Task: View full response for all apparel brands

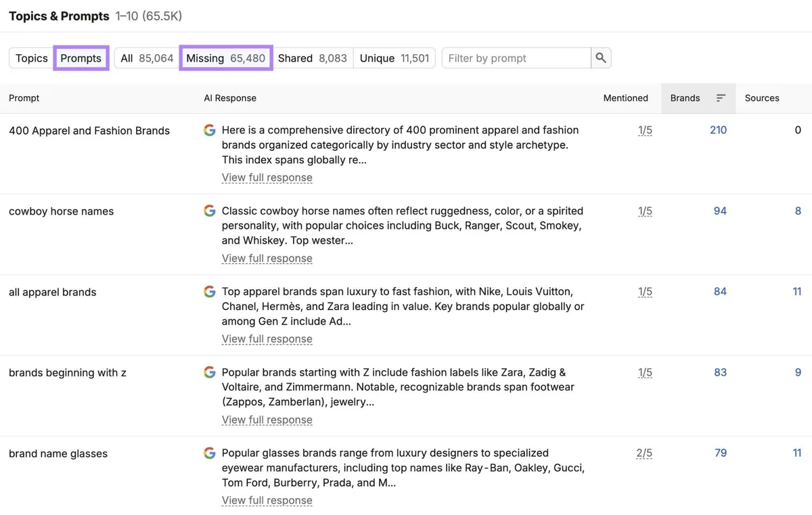Action: coord(267,339)
